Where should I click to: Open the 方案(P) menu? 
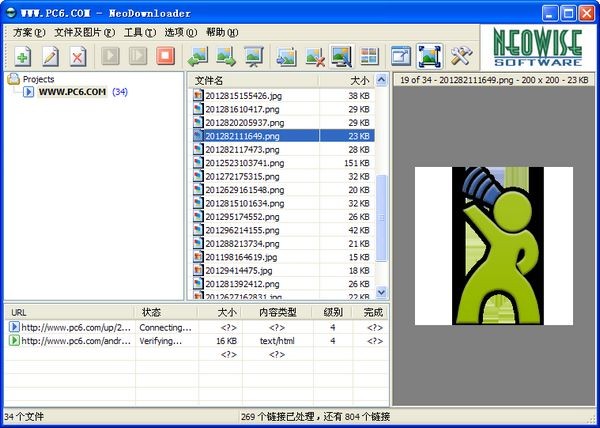[x=29, y=33]
